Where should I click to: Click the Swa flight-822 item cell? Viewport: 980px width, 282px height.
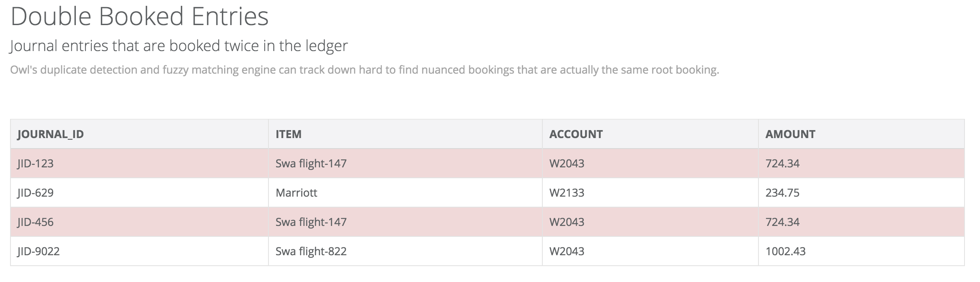(x=311, y=251)
